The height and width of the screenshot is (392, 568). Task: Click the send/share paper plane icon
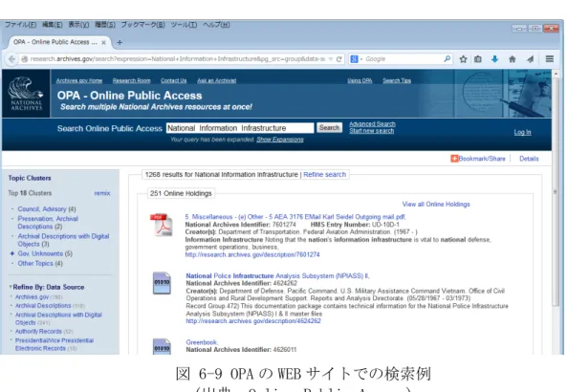click(530, 59)
